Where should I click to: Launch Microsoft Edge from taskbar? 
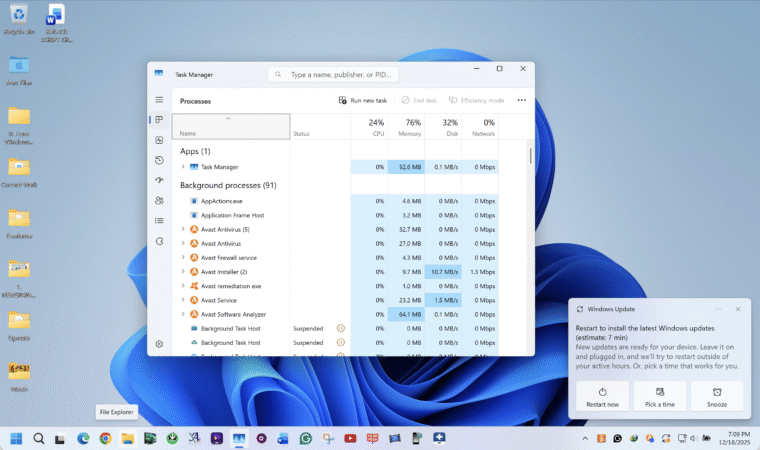click(83, 438)
